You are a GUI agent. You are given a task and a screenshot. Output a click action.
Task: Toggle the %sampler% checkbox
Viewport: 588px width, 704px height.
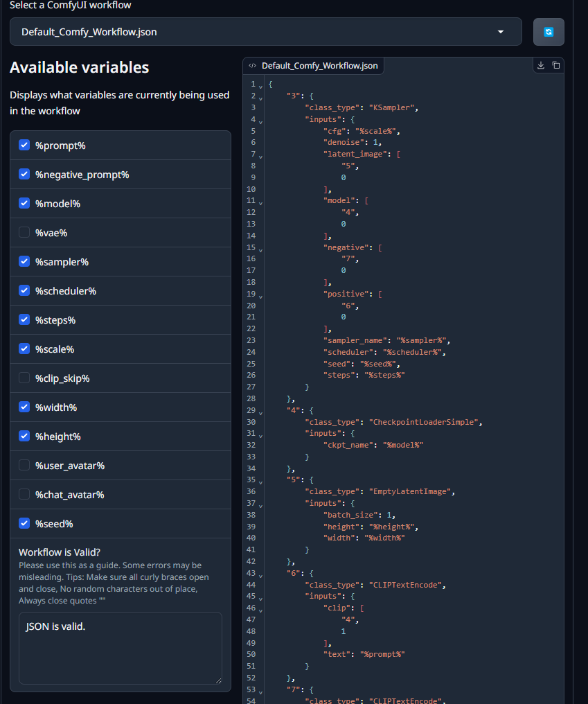point(24,261)
